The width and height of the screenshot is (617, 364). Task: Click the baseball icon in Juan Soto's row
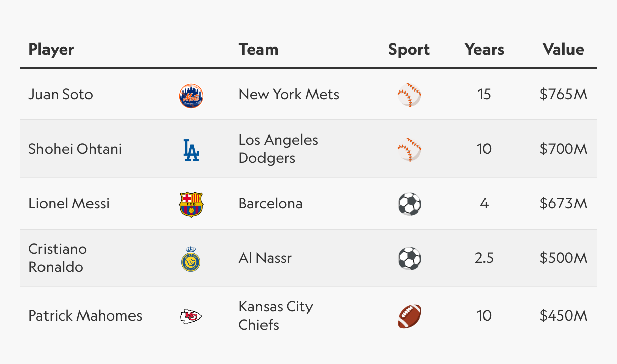point(409,95)
